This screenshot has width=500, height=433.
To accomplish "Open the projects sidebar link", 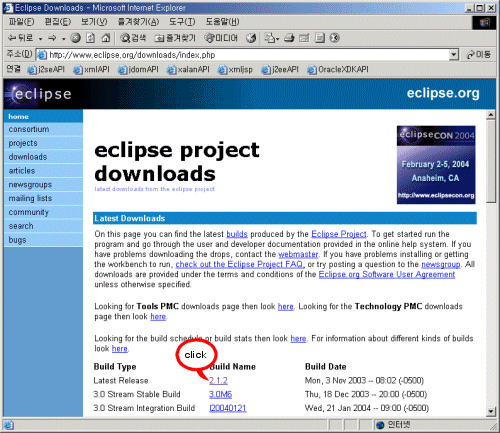I will click(23, 143).
